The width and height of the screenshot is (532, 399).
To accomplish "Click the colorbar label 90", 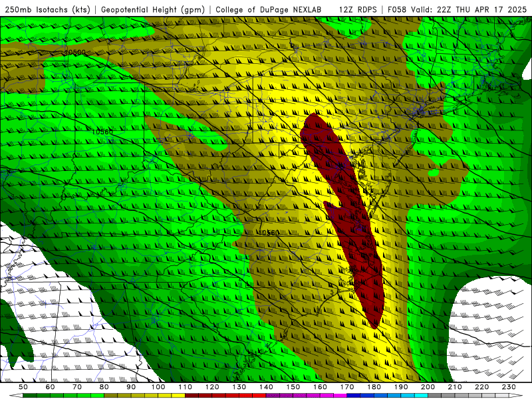I will 131,387.
